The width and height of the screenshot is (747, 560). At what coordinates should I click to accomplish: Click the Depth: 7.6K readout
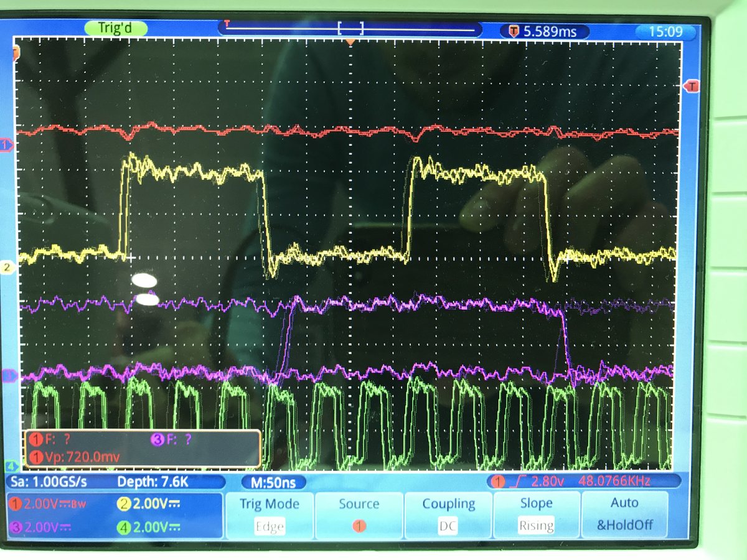click(153, 482)
